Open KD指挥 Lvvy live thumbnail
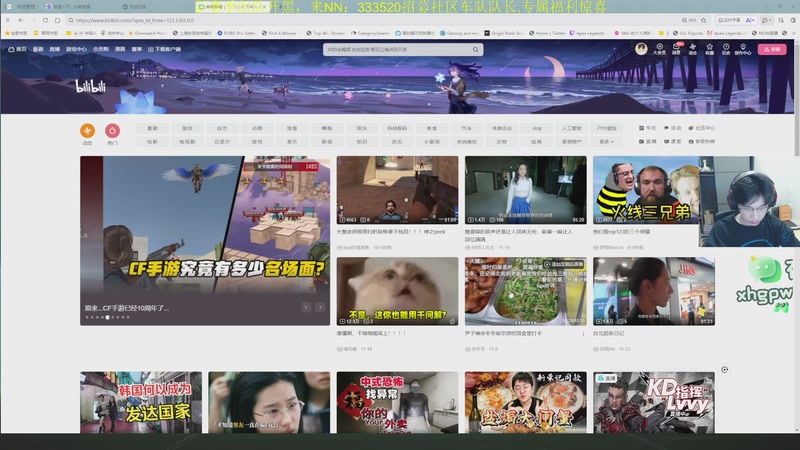This screenshot has height=450, width=800. click(654, 403)
